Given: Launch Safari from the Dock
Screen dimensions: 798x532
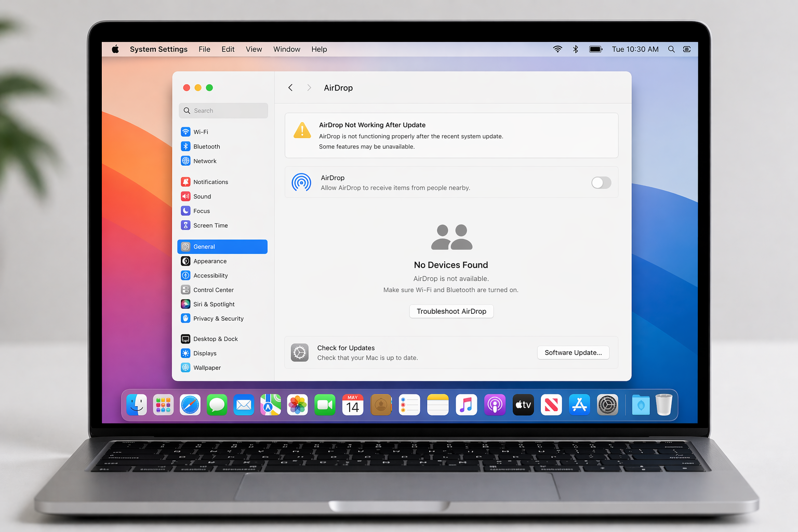Looking at the screenshot, I should (x=190, y=405).
